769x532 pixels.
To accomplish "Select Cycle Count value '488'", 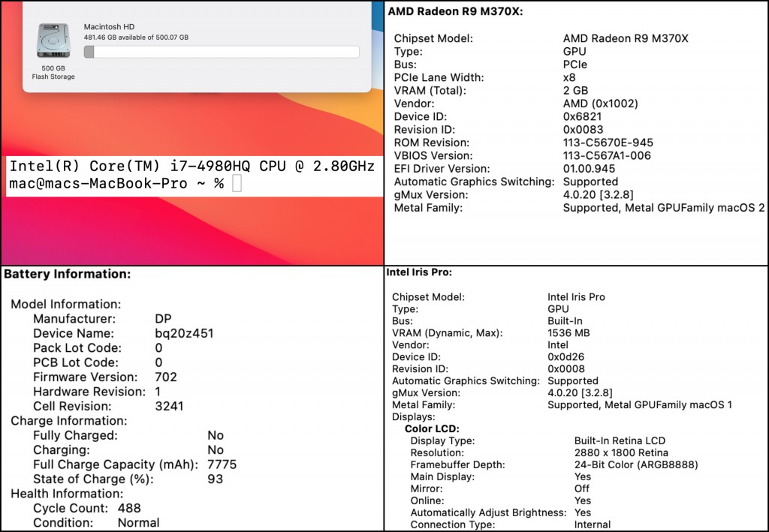I will tap(129, 508).
